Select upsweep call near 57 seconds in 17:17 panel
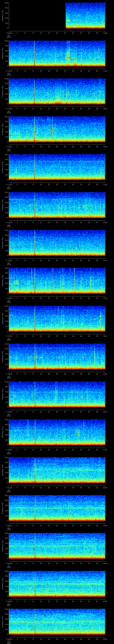 [100, 319]
